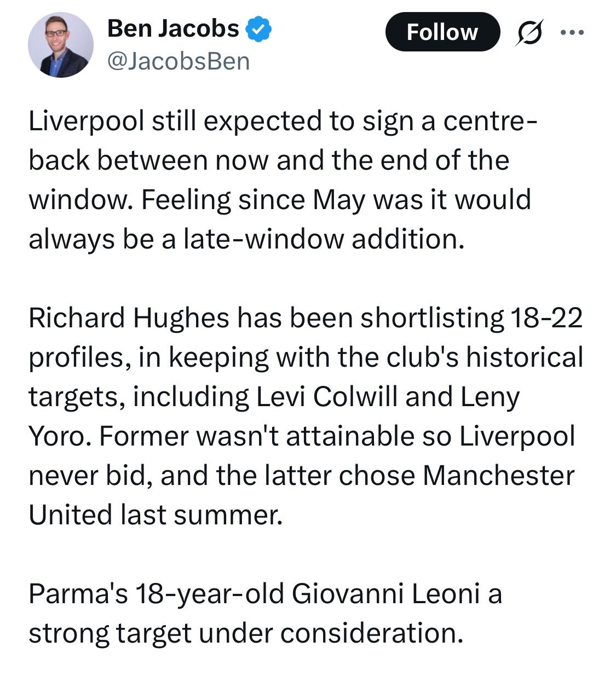The height and width of the screenshot is (682, 616).
Task: Open Ben Jacobs' profile picture
Action: (x=61, y=45)
